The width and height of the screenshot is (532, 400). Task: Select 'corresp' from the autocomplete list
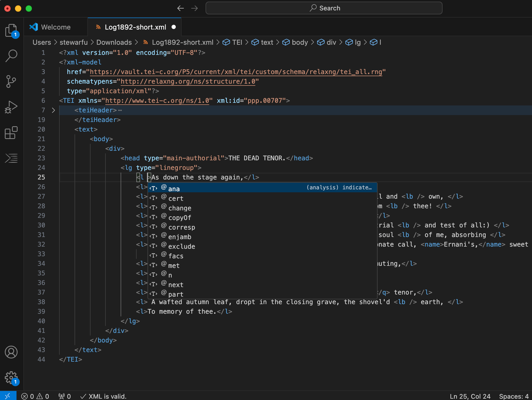click(182, 227)
